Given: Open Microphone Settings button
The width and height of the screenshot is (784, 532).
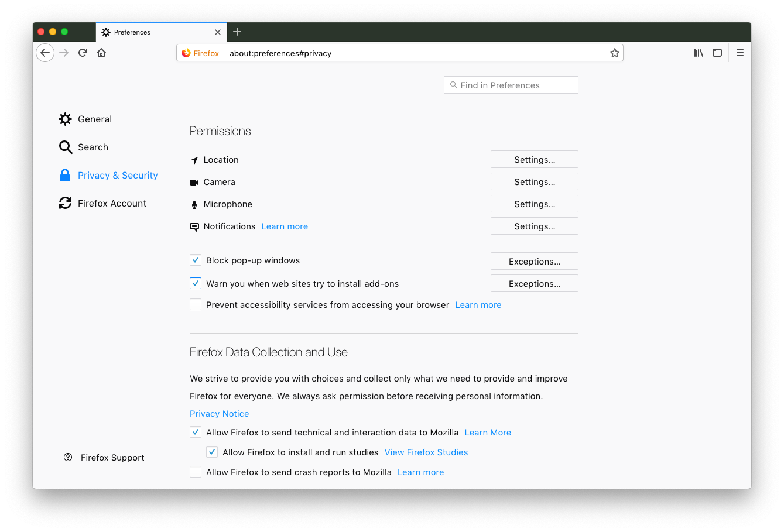Looking at the screenshot, I should 535,204.
